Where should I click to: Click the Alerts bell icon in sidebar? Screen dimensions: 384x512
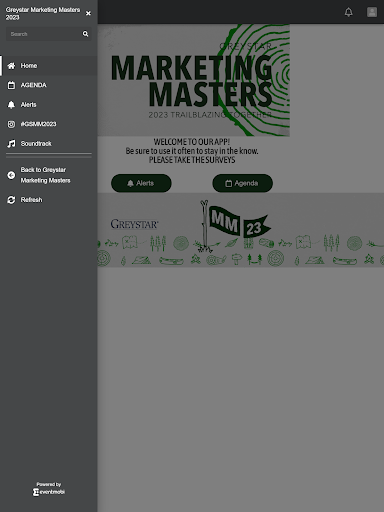click(11, 105)
